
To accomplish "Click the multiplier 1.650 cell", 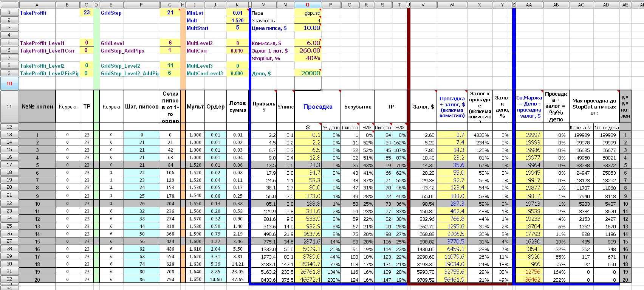I will (x=195, y=279).
